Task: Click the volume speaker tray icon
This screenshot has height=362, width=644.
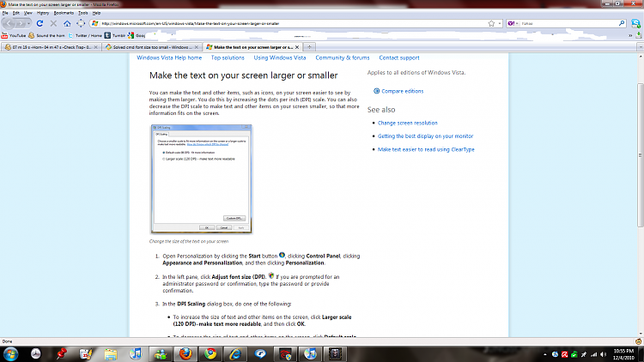Action: [603, 354]
